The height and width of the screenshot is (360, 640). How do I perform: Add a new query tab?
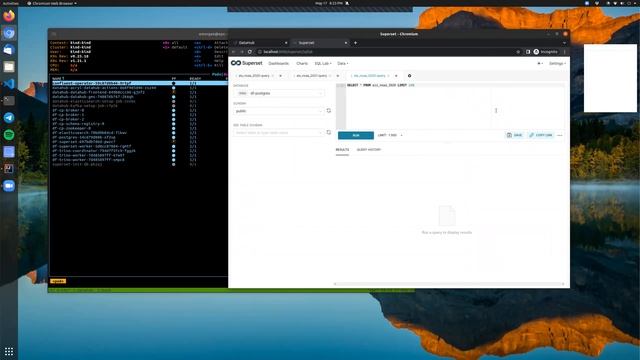click(x=409, y=76)
